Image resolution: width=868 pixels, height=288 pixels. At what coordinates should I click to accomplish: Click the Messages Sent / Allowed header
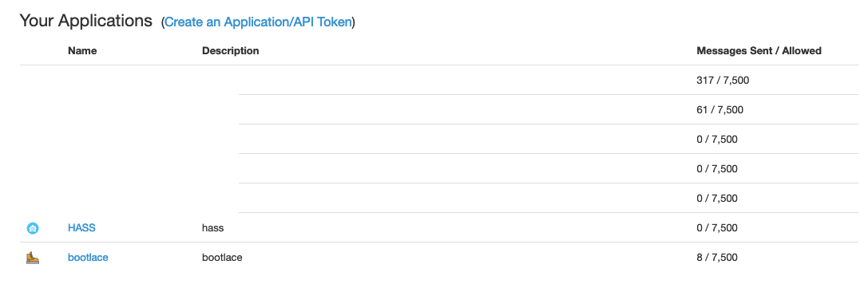(x=759, y=51)
